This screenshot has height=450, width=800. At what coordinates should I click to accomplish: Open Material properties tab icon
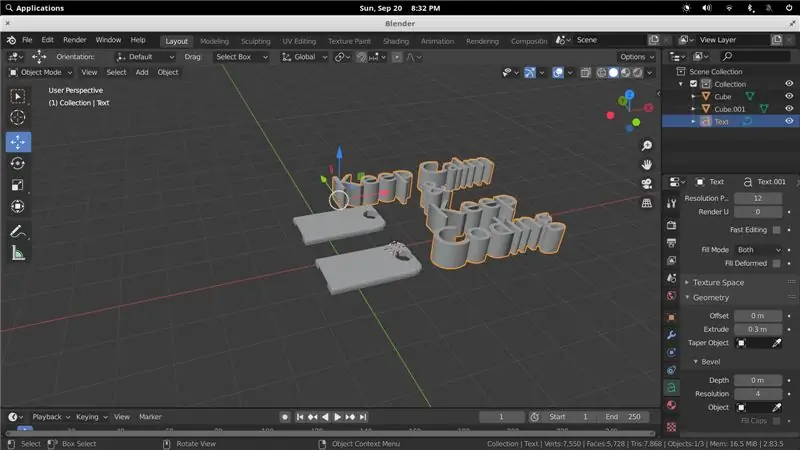pos(671,406)
